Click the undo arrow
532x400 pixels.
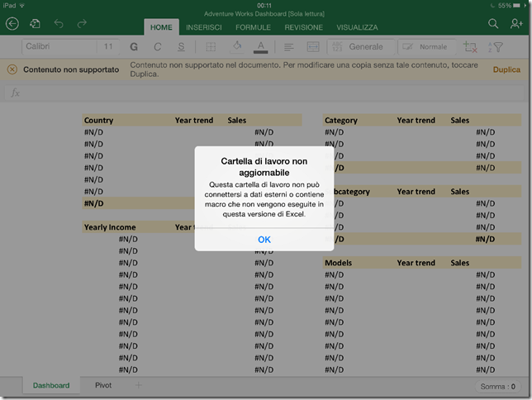59,24
